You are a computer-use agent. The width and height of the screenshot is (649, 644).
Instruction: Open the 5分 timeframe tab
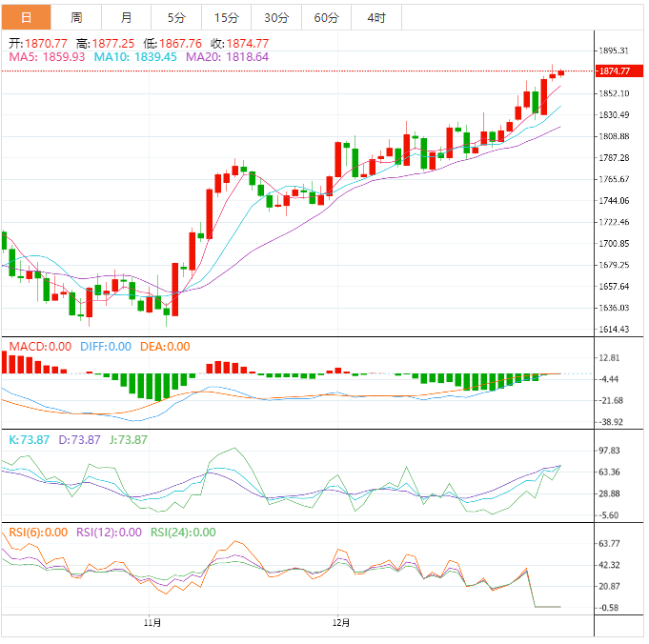176,17
